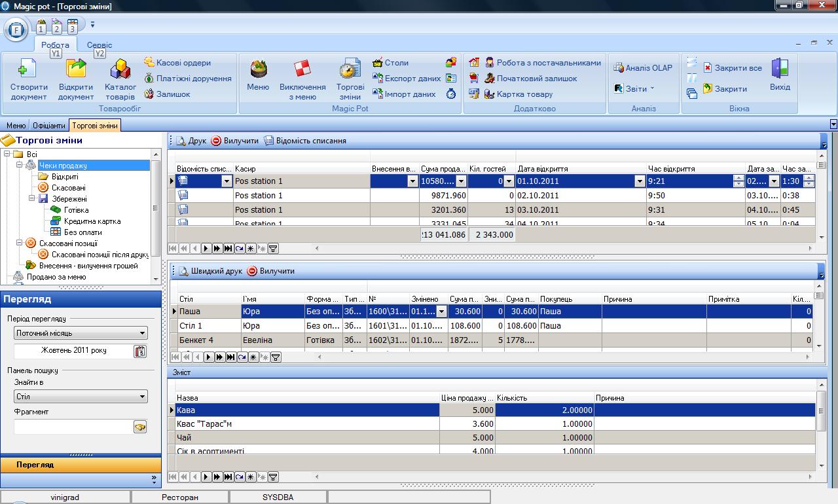The height and width of the screenshot is (504, 838).
Task: Click inside the Фрагмент search field
Action: tap(73, 427)
